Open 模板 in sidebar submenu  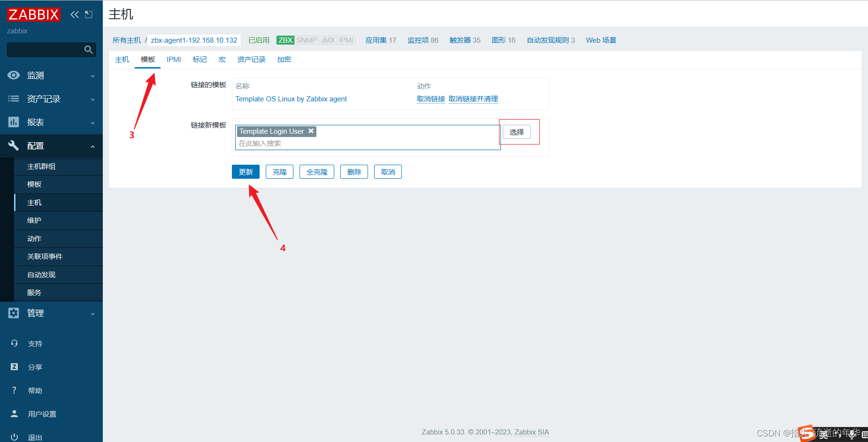[58, 184]
